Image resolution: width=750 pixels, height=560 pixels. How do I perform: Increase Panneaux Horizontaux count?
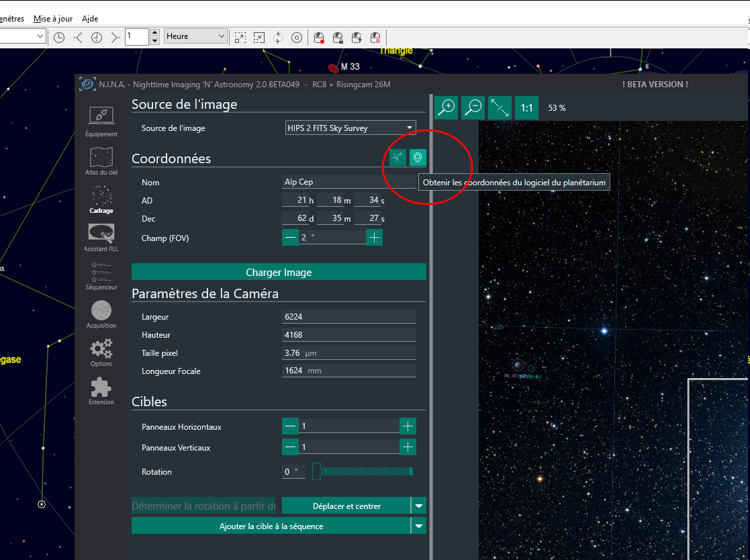coord(408,426)
